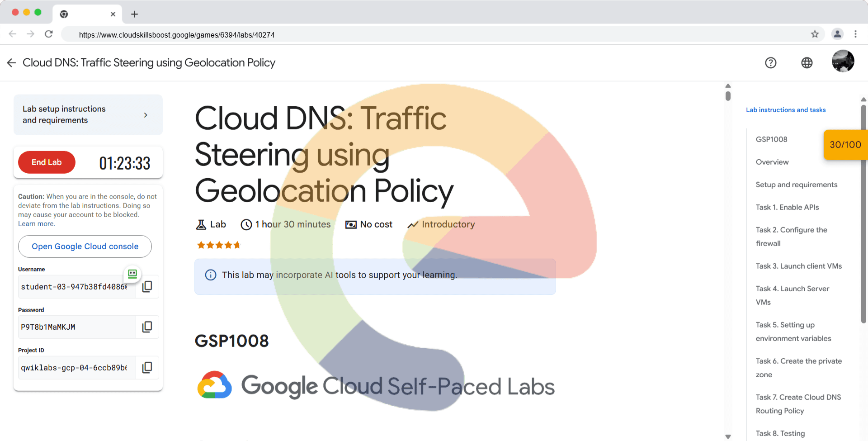Open the browser profile icon
Screen dimensions: 868x441
(837, 34)
